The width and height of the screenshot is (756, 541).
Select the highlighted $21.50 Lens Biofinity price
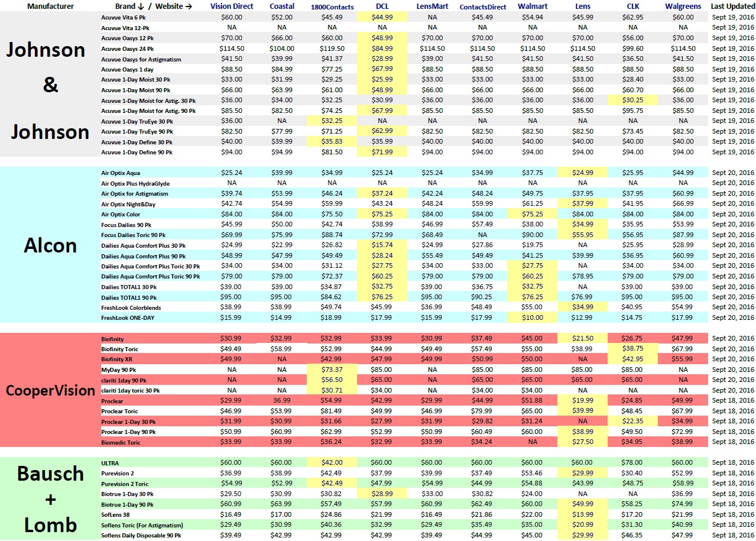pos(582,338)
